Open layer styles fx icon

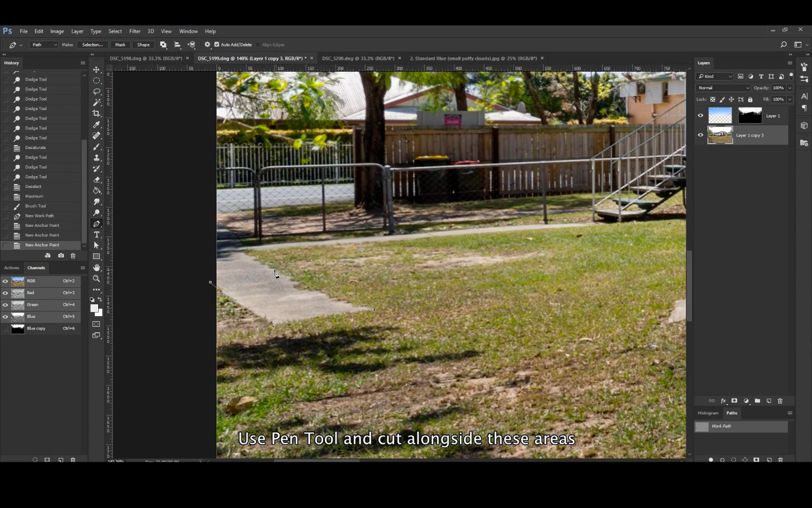(x=723, y=401)
